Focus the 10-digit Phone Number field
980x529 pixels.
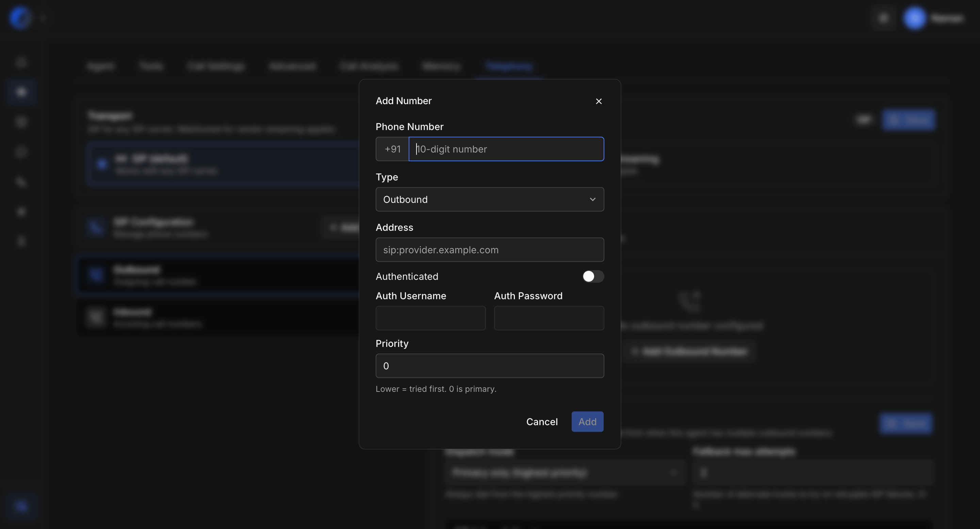(x=506, y=149)
